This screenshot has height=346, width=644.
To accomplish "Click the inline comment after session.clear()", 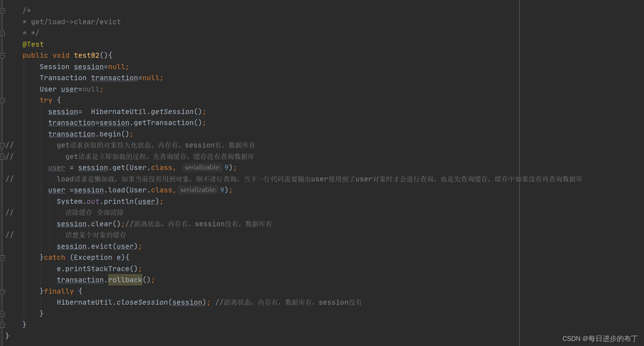I will (x=199, y=224).
